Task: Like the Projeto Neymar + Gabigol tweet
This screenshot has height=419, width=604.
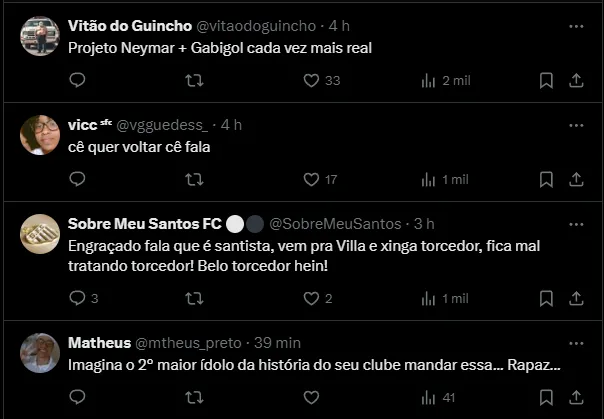Action: 311,80
